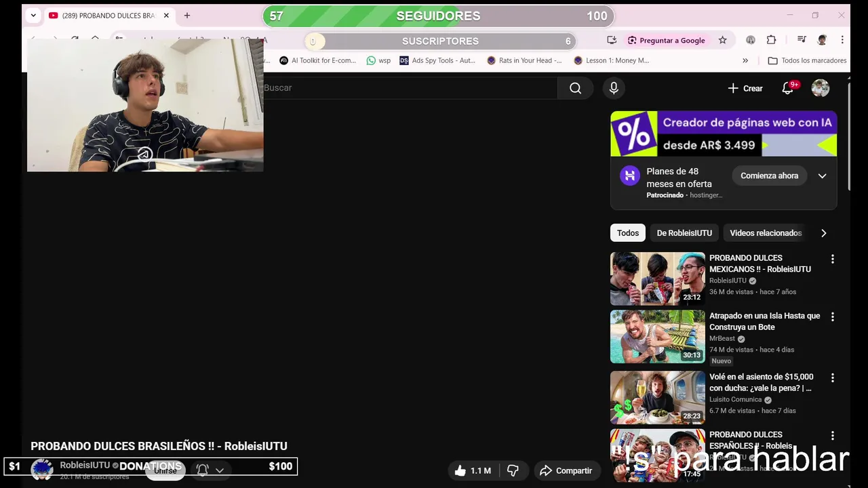
Task: Focus the Buscar search field
Action: click(410, 88)
